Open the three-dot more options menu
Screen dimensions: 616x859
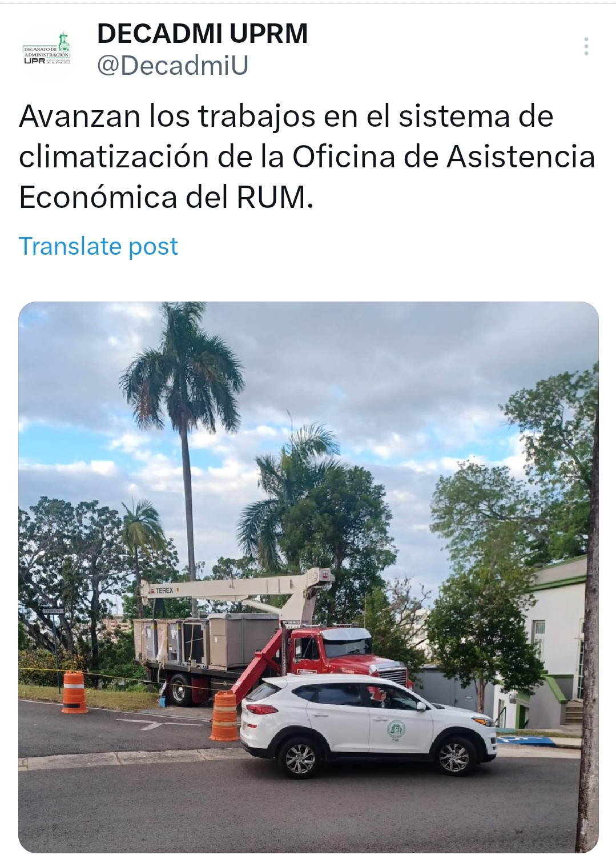pos(586,46)
